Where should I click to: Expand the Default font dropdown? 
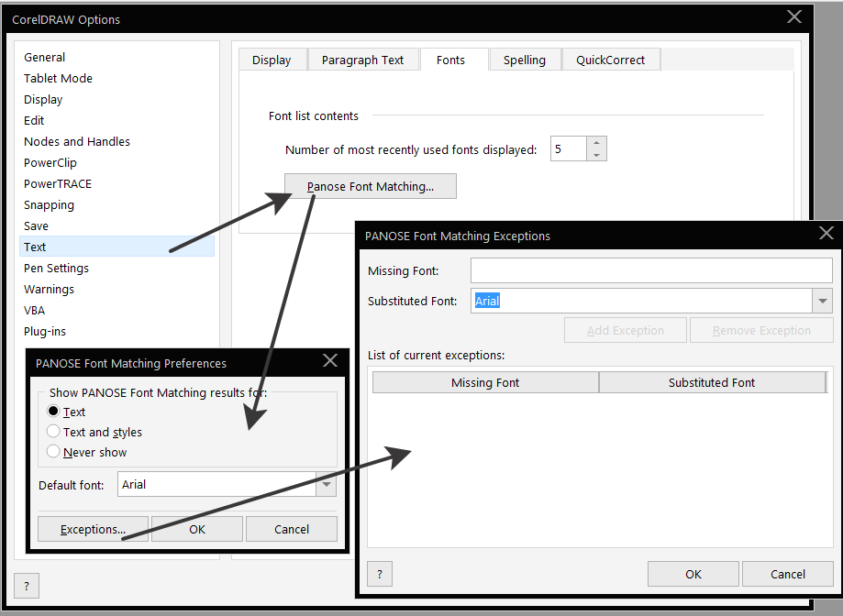(x=327, y=484)
